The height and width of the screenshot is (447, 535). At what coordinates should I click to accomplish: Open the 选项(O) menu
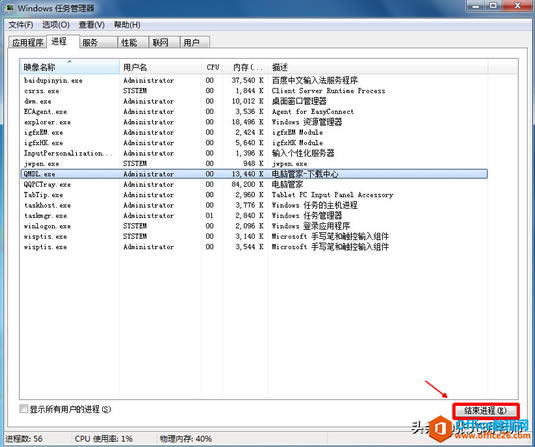click(56, 25)
